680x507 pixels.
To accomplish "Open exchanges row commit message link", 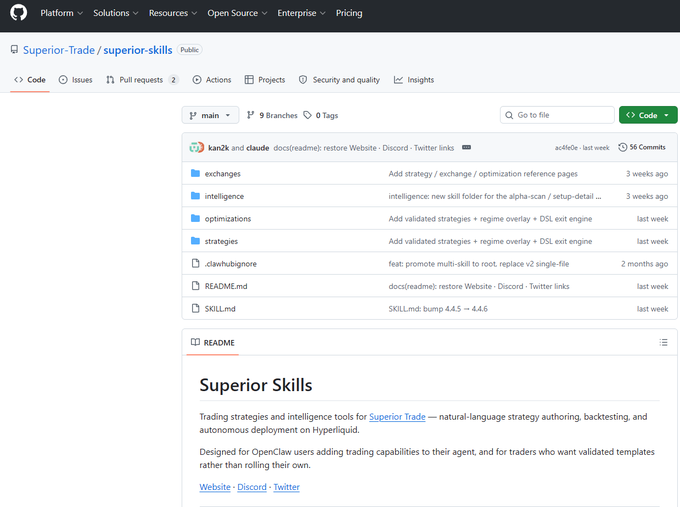I will pos(483,174).
